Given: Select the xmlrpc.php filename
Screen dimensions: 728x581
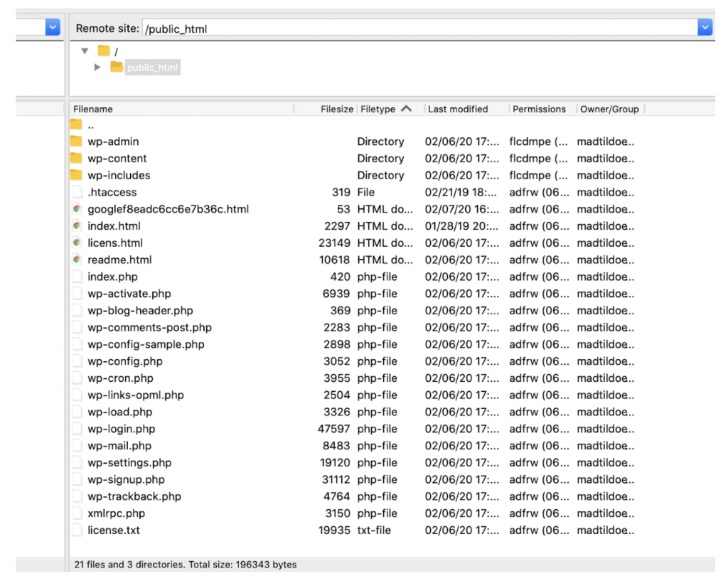Looking at the screenshot, I should click(116, 513).
